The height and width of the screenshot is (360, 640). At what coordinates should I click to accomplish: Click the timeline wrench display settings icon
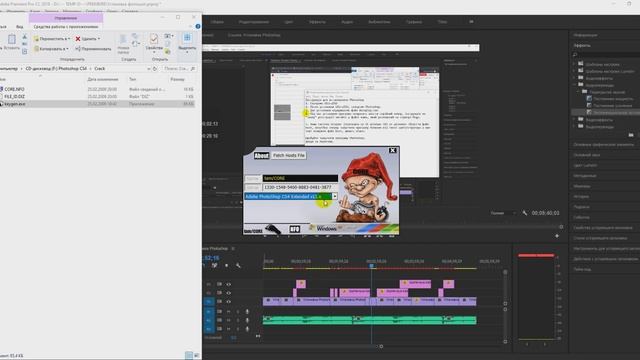click(238, 265)
